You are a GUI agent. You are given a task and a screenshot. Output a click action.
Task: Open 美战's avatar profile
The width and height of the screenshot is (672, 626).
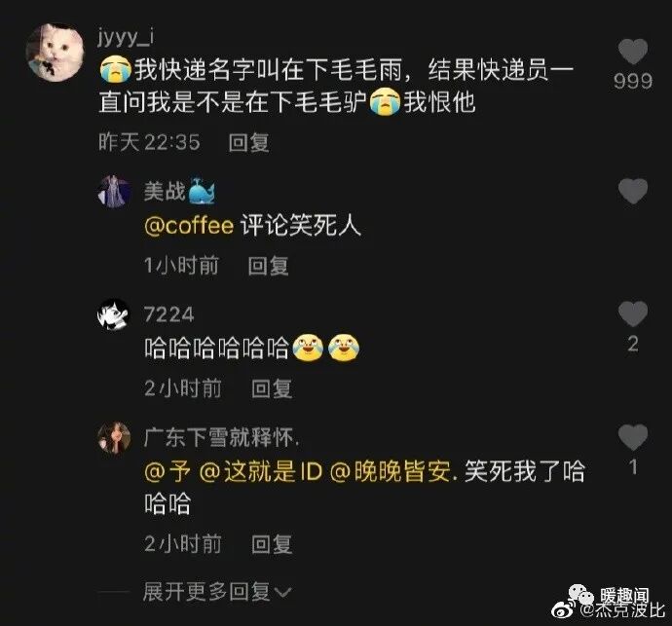tap(114, 191)
